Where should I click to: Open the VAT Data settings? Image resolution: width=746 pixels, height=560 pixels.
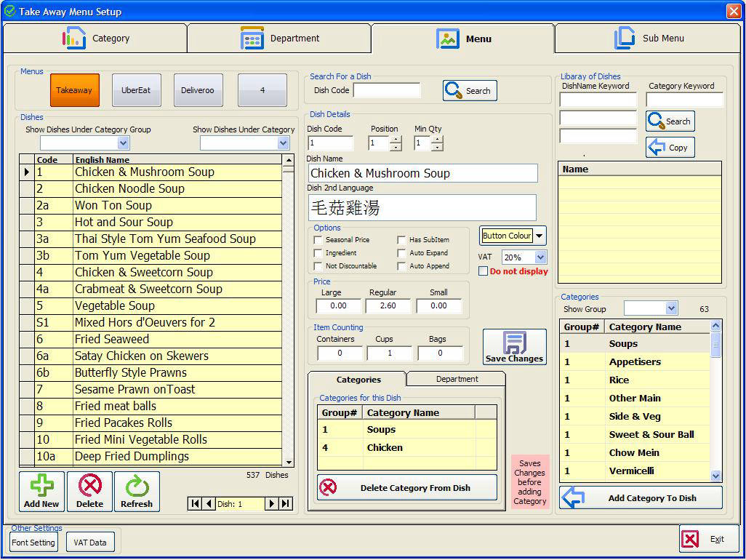click(x=89, y=543)
